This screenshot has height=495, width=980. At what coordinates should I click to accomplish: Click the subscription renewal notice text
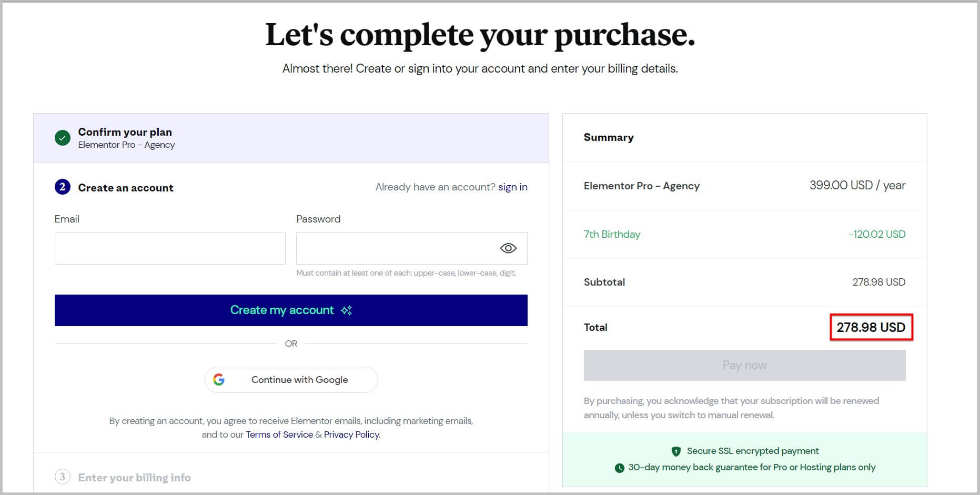(x=731, y=408)
